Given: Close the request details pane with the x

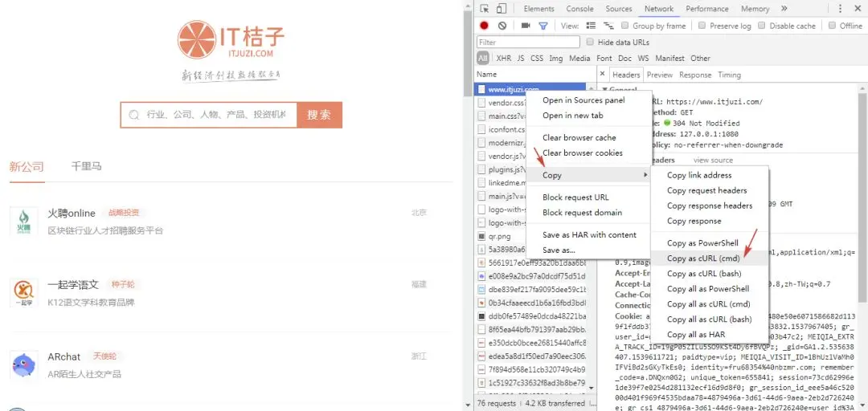Looking at the screenshot, I should point(602,74).
